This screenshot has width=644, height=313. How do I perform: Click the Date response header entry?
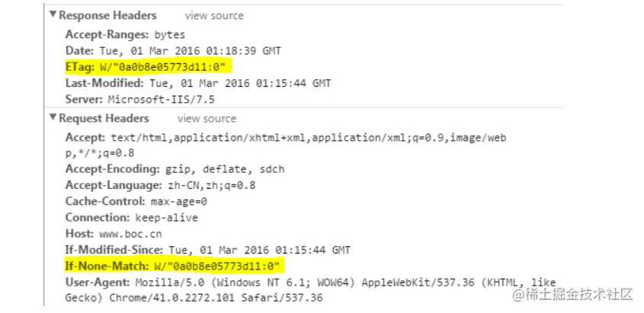173,51
